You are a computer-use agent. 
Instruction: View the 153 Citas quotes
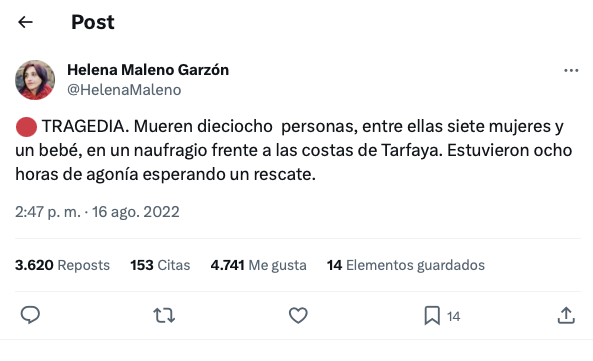click(x=160, y=265)
